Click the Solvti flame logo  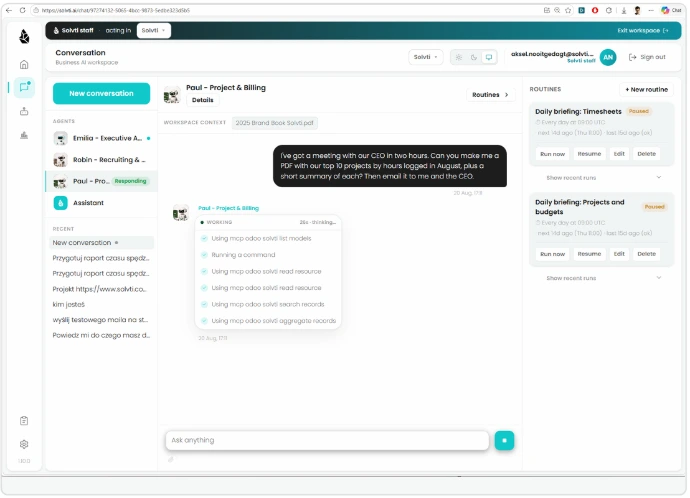24,37
